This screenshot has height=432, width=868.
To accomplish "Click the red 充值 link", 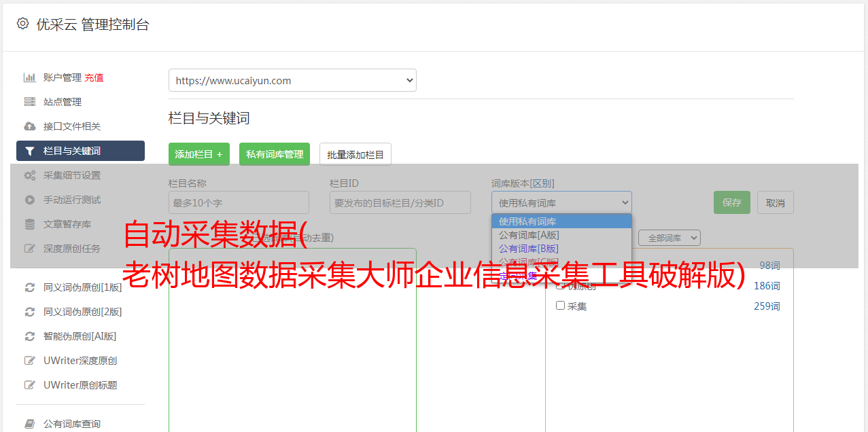I will pyautogui.click(x=94, y=77).
